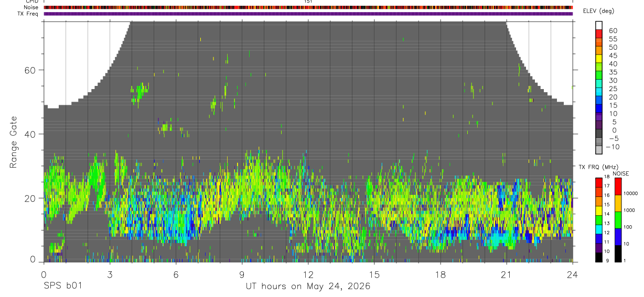Click the CPID value 151
The height and width of the screenshot is (297, 644).
[308, 2]
